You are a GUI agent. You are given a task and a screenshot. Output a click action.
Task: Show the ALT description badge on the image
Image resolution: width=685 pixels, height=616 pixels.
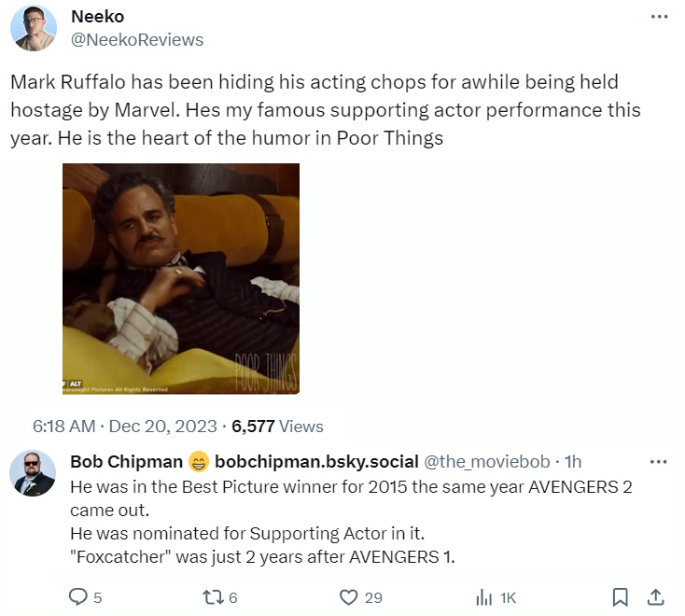point(76,383)
